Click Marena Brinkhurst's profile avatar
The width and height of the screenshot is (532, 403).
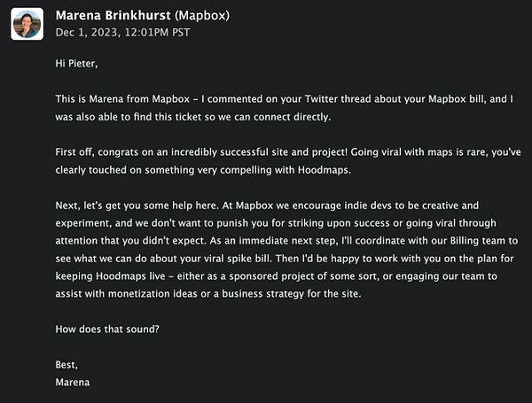[27, 24]
